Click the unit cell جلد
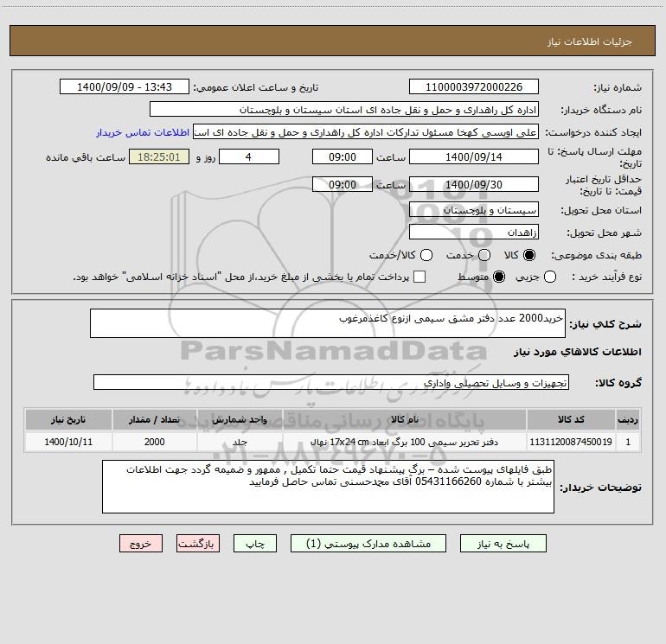 (240, 442)
